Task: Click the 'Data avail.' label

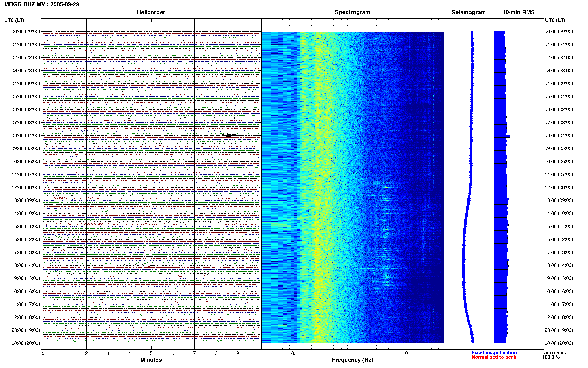Action: click(x=554, y=352)
